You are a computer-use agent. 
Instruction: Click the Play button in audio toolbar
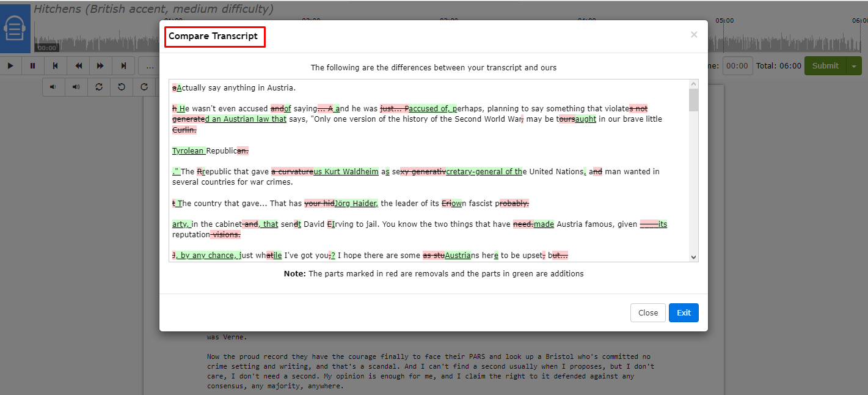click(10, 65)
